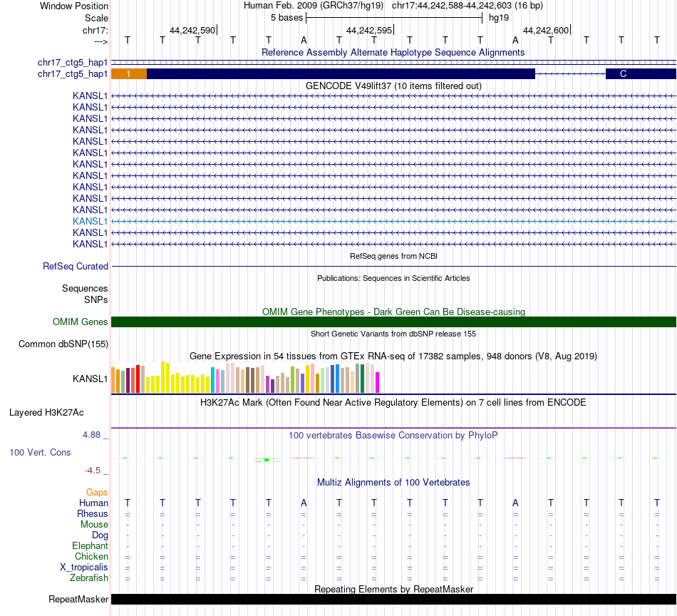Open Short Genetic Variants from dbSNP title
This screenshot has width=677, height=616.
[393, 334]
